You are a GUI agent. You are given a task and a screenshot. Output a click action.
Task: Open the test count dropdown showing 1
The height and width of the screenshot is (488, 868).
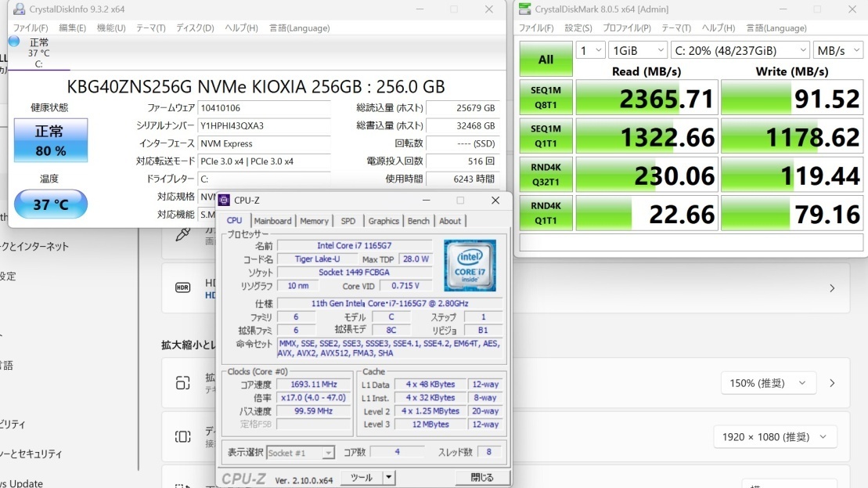pos(589,50)
